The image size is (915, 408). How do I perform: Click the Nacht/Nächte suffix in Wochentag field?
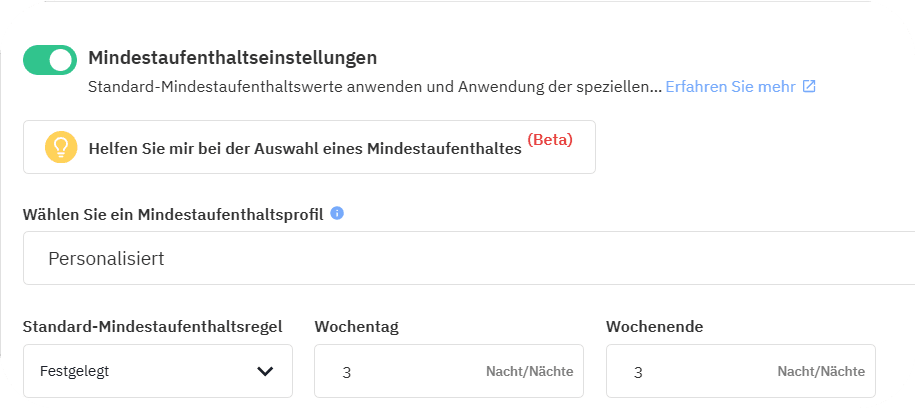click(x=529, y=371)
